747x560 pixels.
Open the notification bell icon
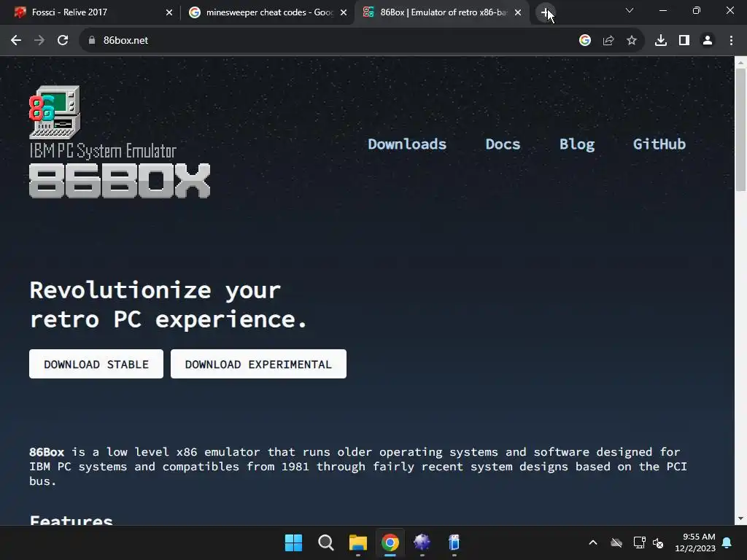click(x=727, y=542)
